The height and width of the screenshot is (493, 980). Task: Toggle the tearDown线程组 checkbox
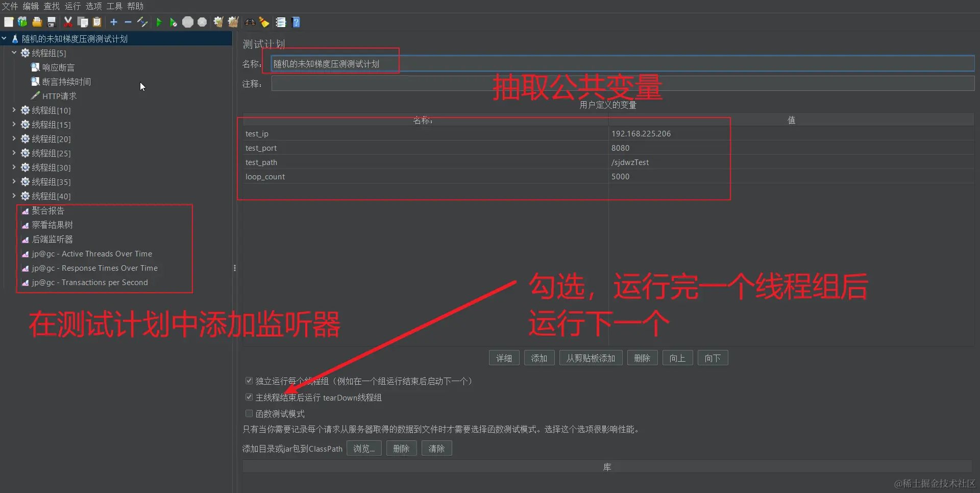(249, 397)
